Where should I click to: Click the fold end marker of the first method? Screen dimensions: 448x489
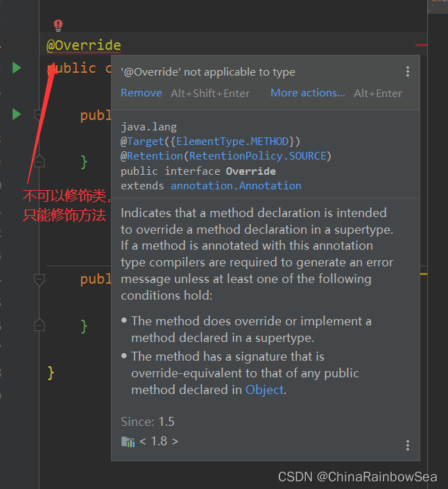(x=40, y=161)
